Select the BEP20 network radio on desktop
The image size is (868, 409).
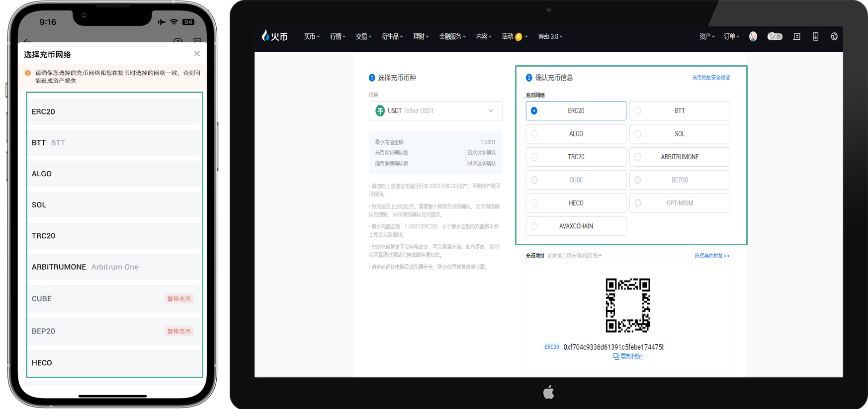point(638,180)
